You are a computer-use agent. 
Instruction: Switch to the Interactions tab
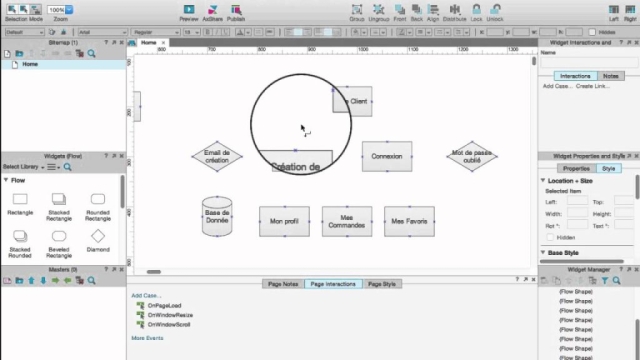click(x=575, y=76)
